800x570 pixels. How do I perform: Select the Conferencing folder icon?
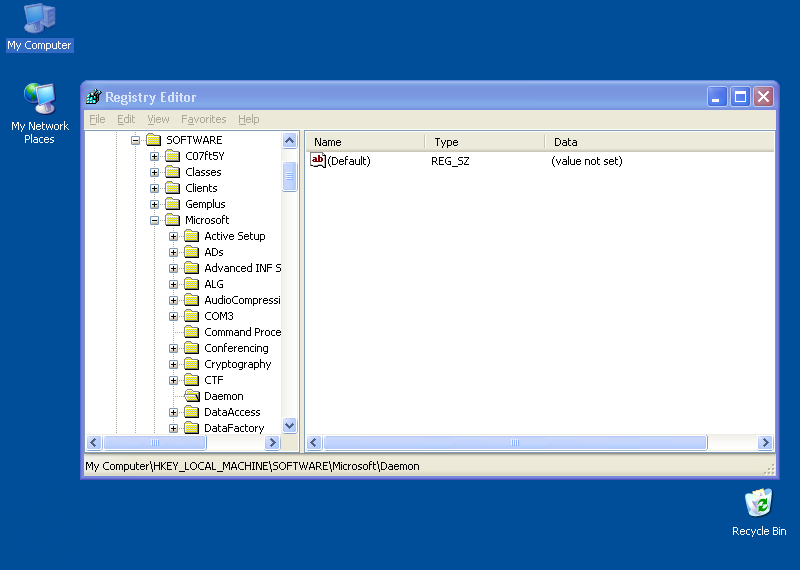[192, 348]
